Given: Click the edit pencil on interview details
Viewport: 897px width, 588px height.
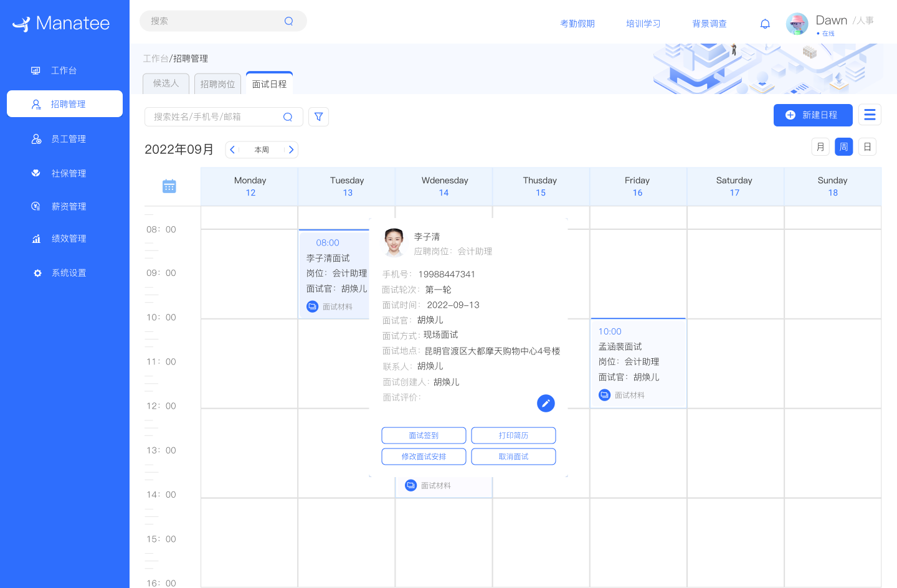Looking at the screenshot, I should 546,403.
